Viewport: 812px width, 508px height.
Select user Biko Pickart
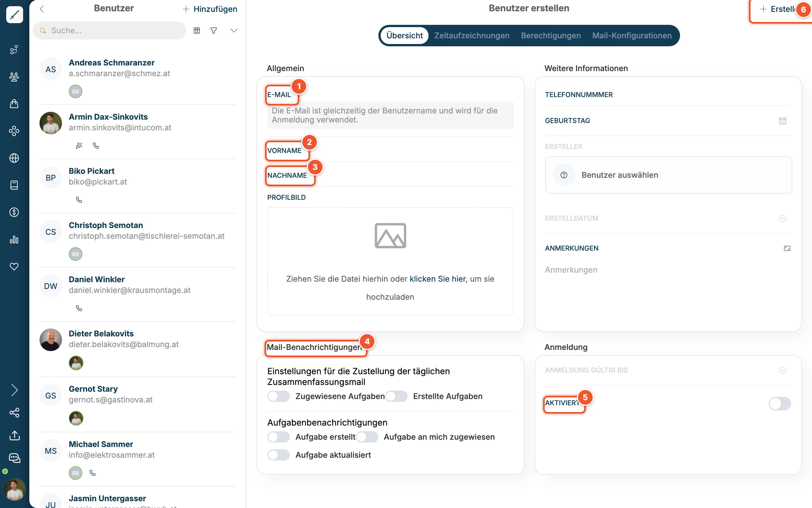tap(138, 186)
